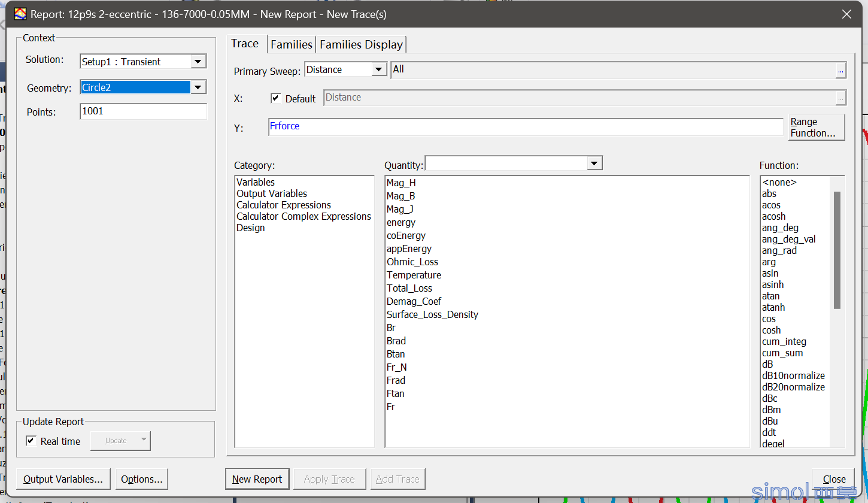This screenshot has height=503, width=868.
Task: Click the Primary Sweep All value field
Action: (x=613, y=69)
